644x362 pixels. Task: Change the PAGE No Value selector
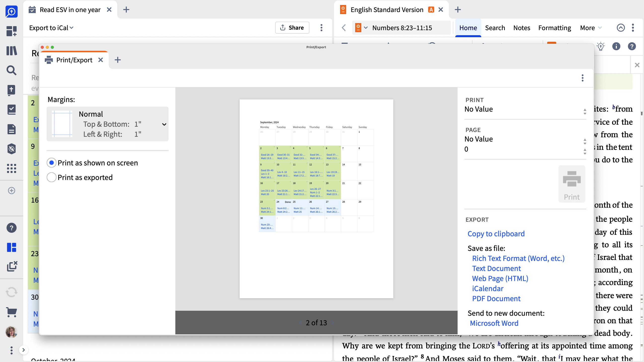(525, 139)
